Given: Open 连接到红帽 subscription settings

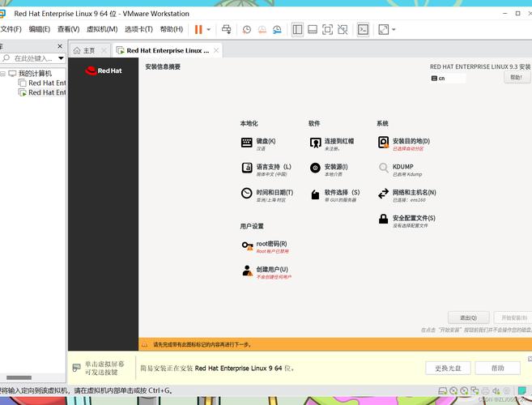Looking at the screenshot, I should tap(332, 144).
